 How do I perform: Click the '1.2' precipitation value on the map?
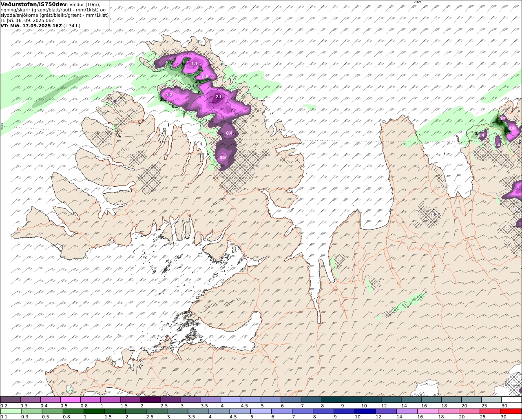tap(169, 95)
